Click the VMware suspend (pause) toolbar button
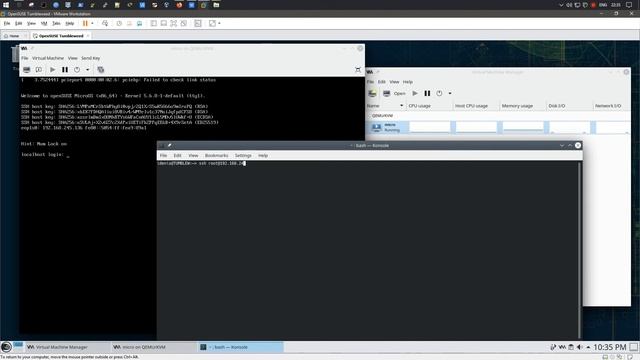Image resolution: width=640 pixels, height=360 pixels. coord(85,23)
